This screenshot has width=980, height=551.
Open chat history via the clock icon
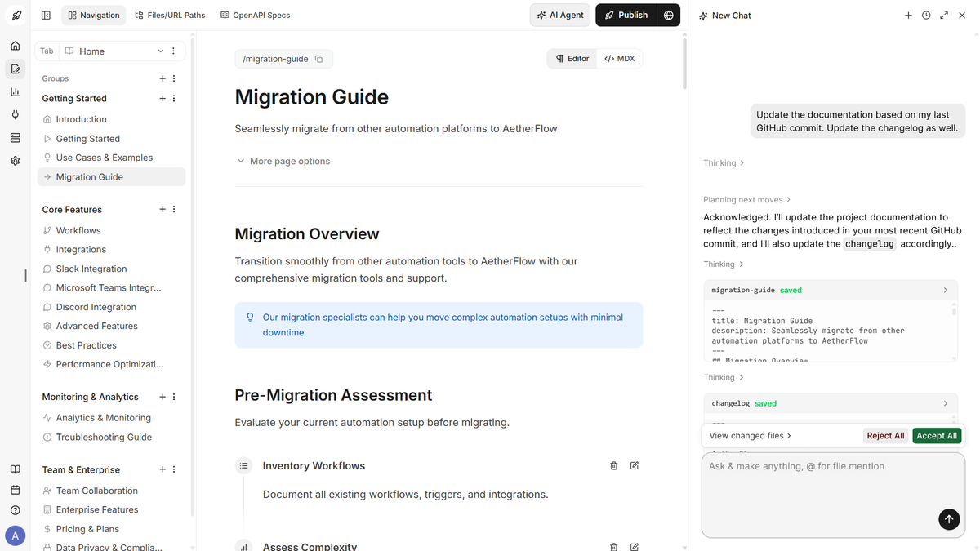(925, 15)
